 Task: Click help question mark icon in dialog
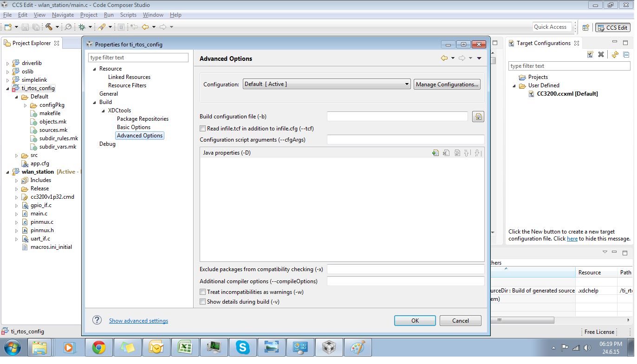(97, 320)
